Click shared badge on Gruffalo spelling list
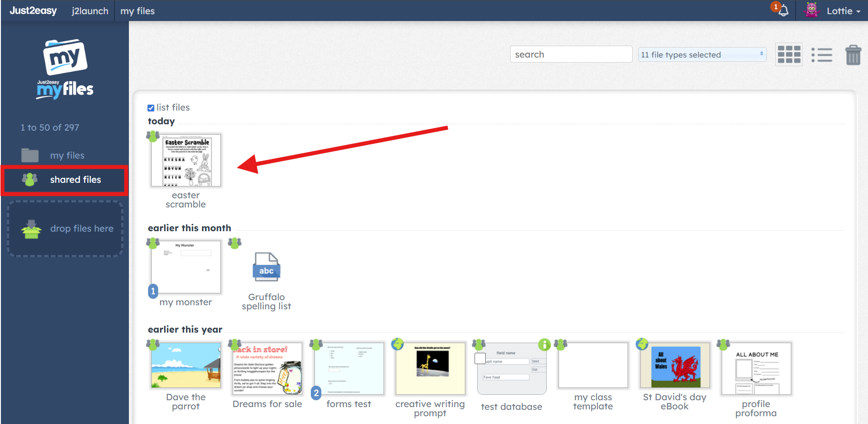The image size is (868, 424). click(x=234, y=243)
